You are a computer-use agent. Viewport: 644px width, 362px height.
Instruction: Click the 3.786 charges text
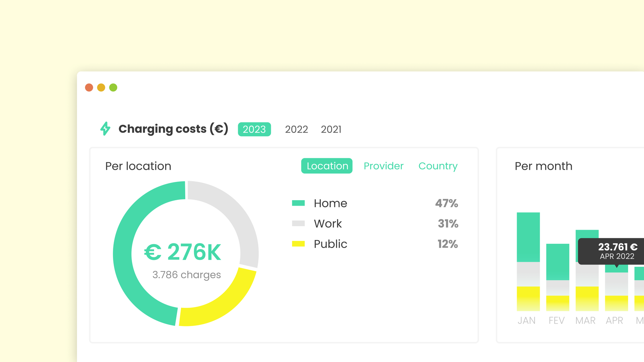(x=186, y=275)
